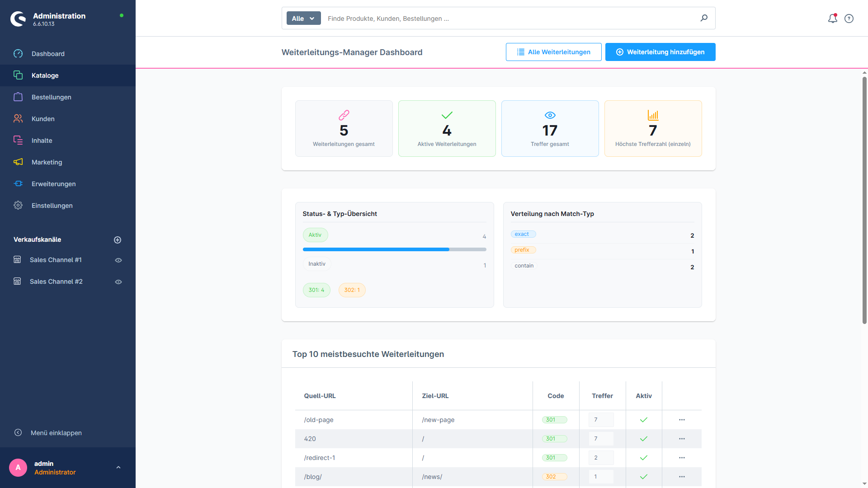The height and width of the screenshot is (488, 868).
Task: Click the exact match-type tag
Action: (x=523, y=234)
